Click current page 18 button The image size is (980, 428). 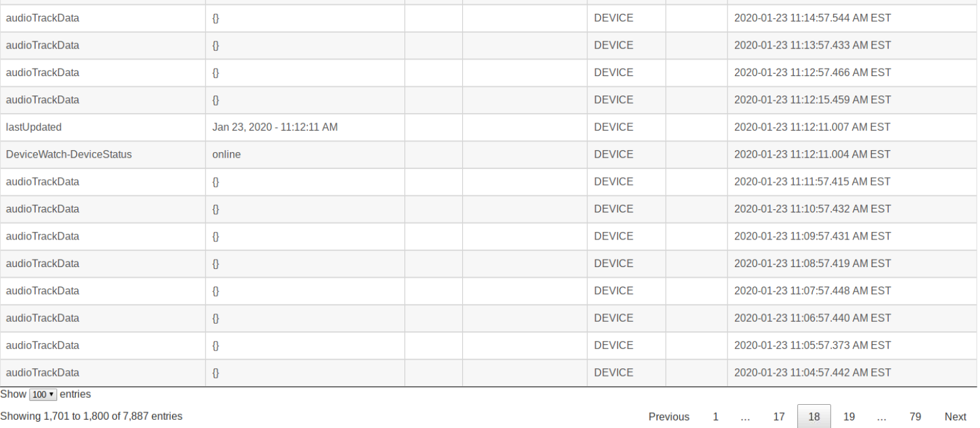click(x=814, y=417)
